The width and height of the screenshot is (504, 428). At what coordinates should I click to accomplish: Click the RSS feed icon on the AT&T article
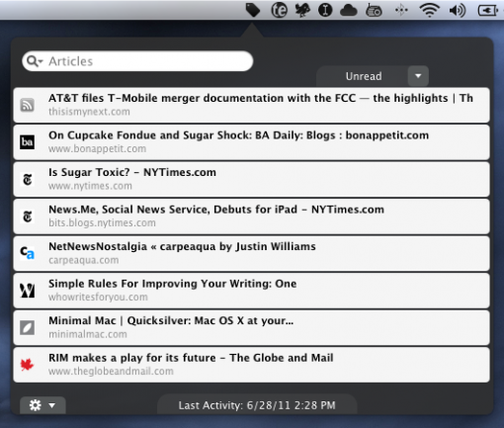(27, 105)
